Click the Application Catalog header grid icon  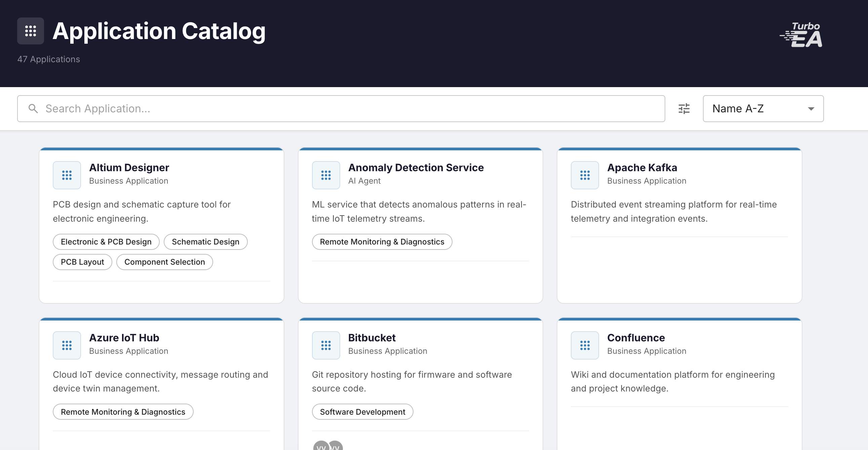point(30,31)
